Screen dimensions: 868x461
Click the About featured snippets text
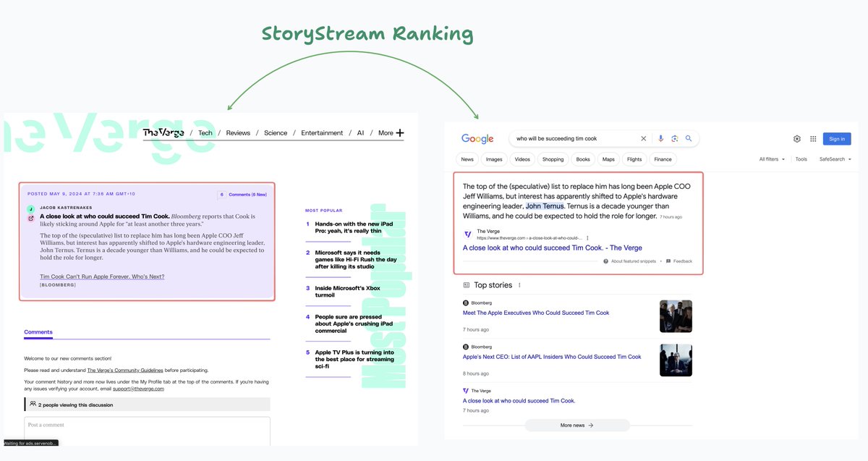point(633,261)
